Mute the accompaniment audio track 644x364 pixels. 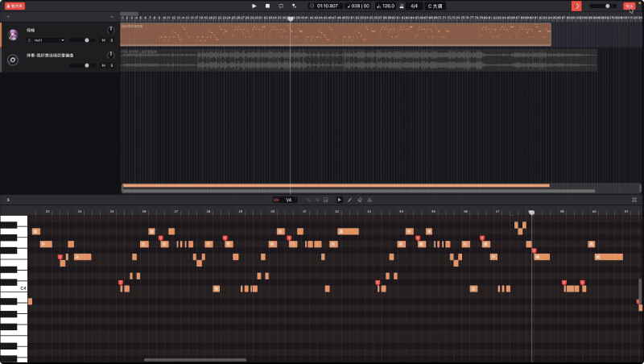point(103,65)
